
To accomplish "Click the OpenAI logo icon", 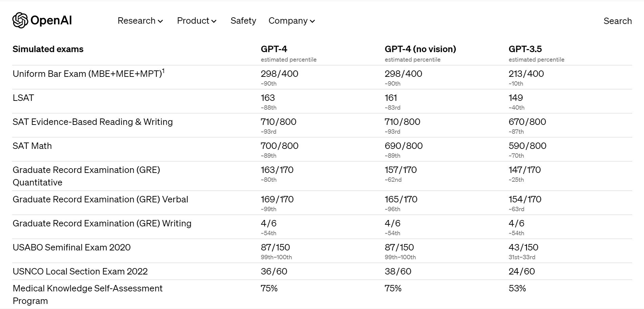I will [x=20, y=21].
